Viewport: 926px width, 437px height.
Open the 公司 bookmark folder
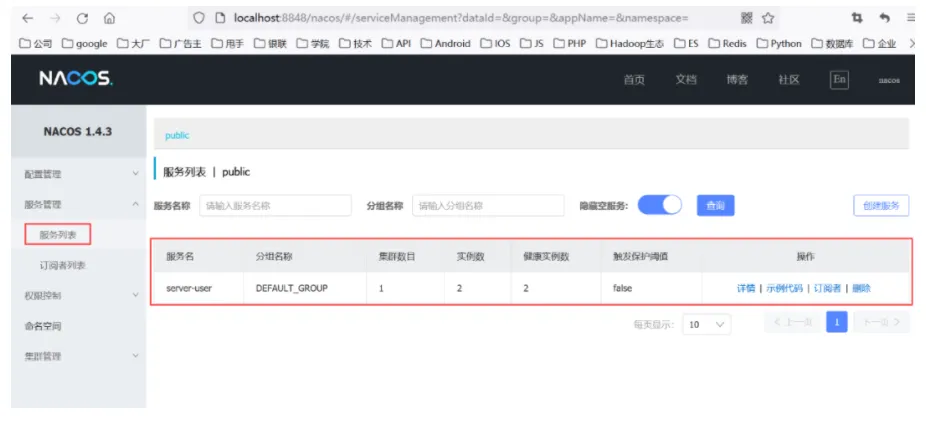click(x=36, y=44)
